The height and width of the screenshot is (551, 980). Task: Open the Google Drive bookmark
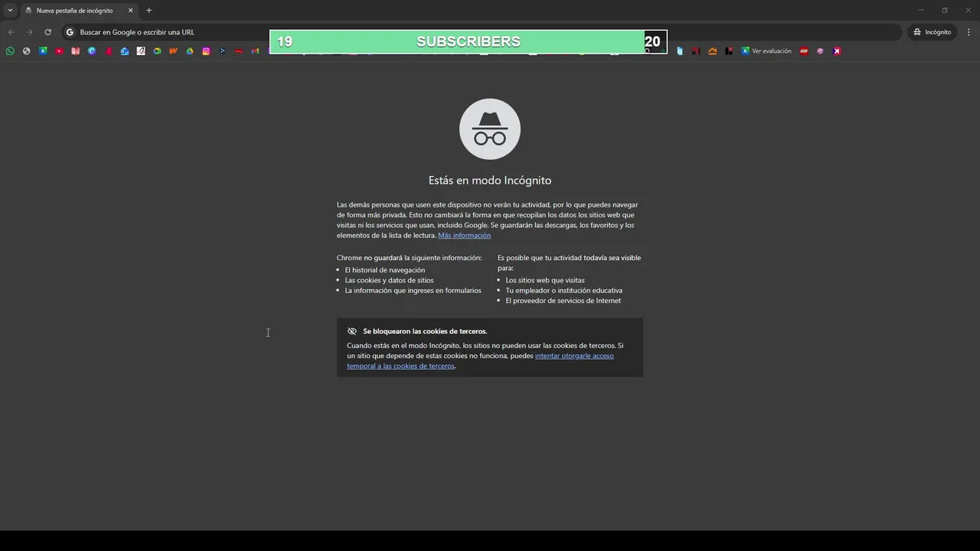pyautogui.click(x=190, y=51)
